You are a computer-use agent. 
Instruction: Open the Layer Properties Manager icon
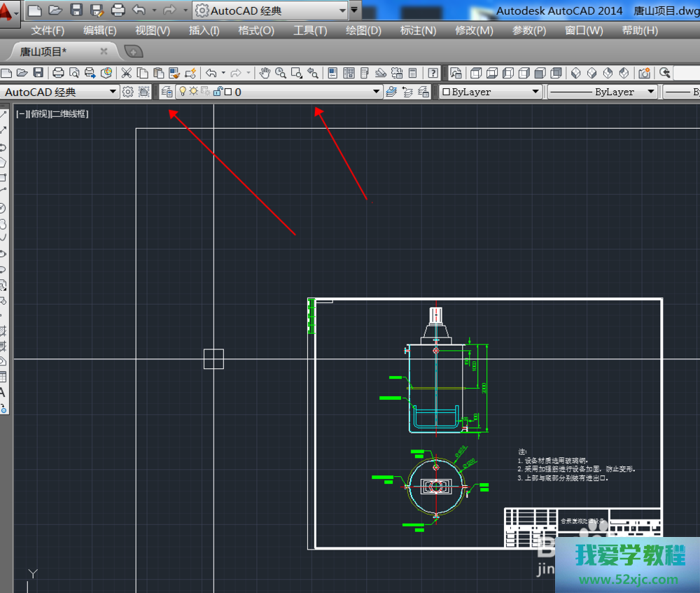(x=167, y=92)
